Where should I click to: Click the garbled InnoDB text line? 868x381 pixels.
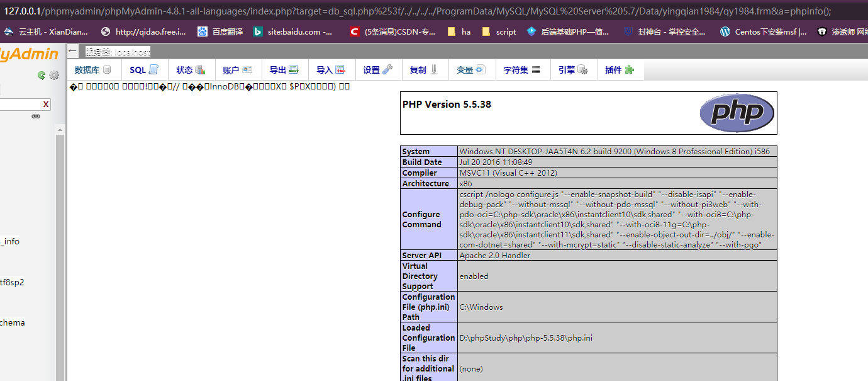[x=209, y=86]
